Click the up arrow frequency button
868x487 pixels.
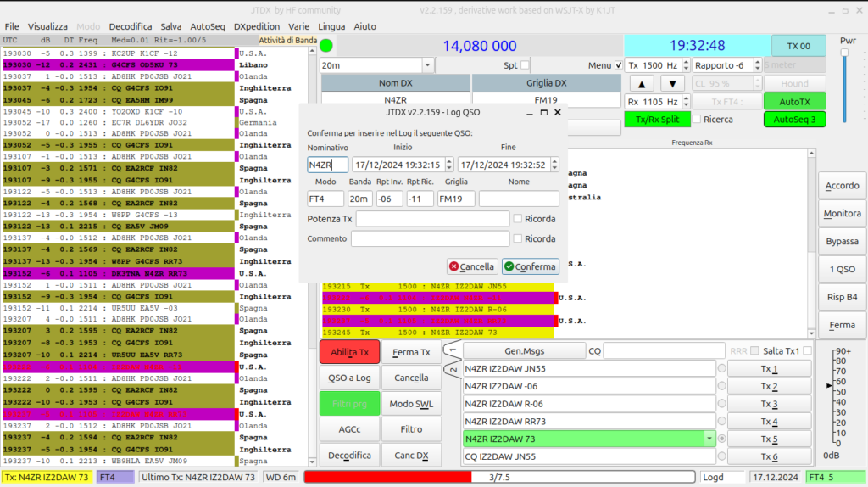click(x=641, y=84)
